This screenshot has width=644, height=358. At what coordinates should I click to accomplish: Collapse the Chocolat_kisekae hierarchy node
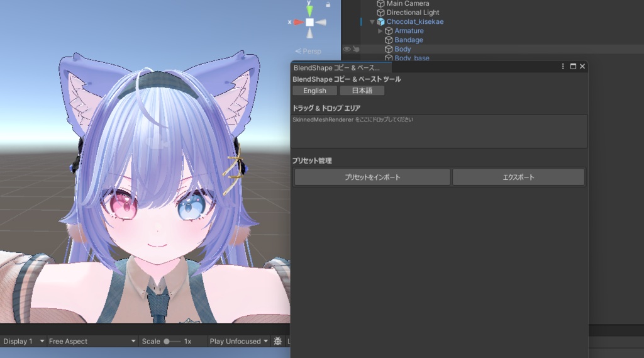[x=372, y=22]
